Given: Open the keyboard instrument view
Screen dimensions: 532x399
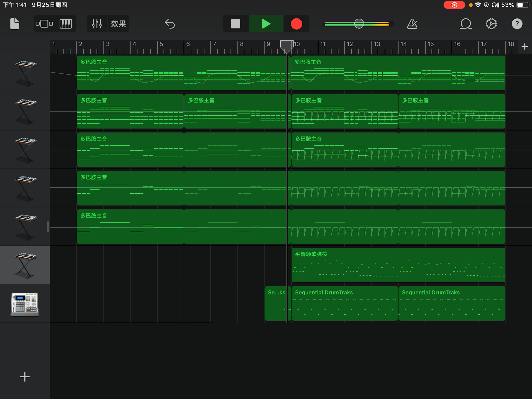Looking at the screenshot, I should click(x=66, y=24).
